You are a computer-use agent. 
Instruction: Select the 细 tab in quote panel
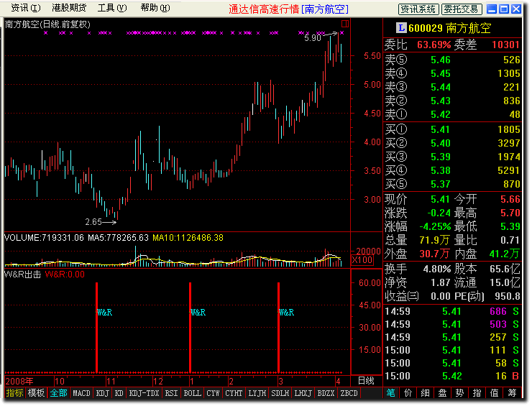coord(425,393)
